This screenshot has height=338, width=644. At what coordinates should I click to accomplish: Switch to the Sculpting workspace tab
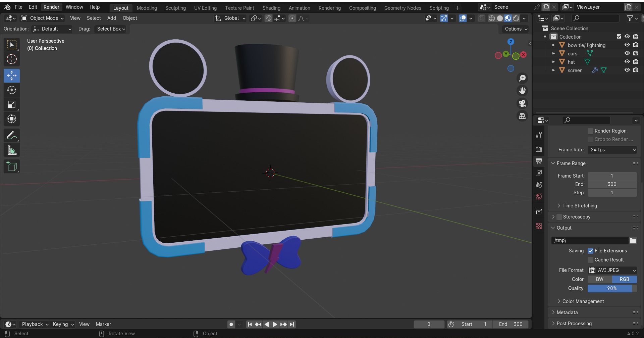pos(175,8)
